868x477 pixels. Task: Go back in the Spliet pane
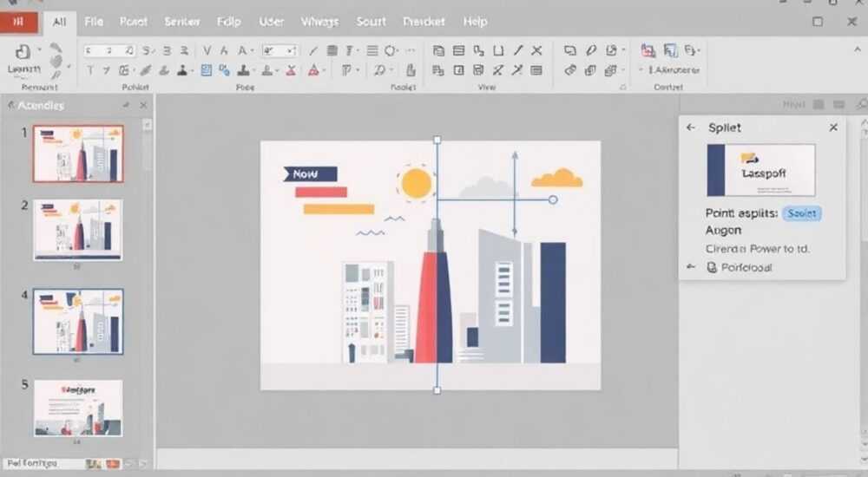tap(690, 127)
